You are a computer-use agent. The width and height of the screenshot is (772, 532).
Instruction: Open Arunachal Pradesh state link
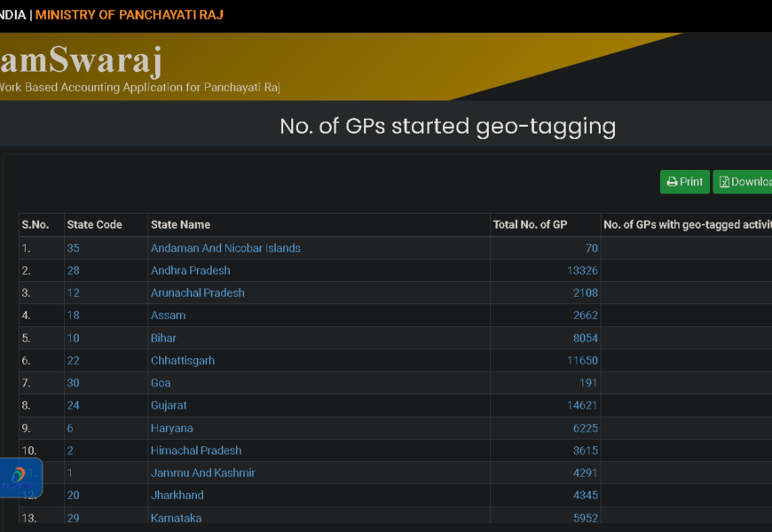click(x=197, y=293)
